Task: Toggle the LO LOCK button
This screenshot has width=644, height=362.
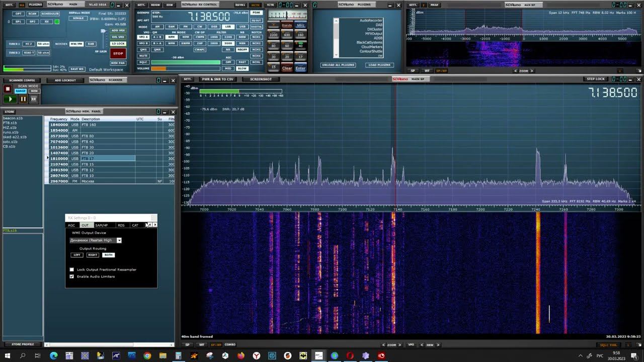Action: click(118, 44)
